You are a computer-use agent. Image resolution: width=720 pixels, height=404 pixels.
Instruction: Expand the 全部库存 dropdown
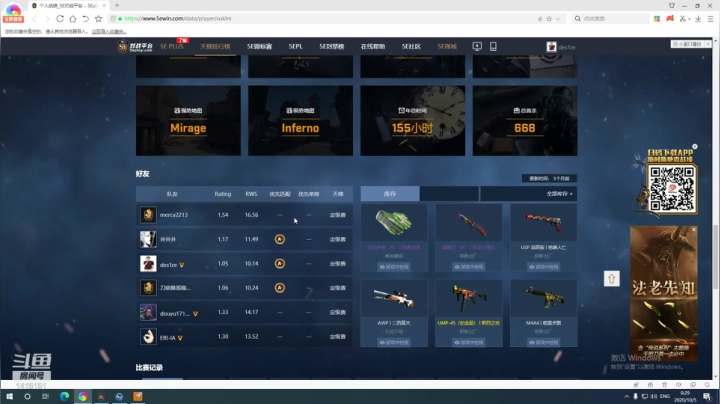[x=559, y=194]
